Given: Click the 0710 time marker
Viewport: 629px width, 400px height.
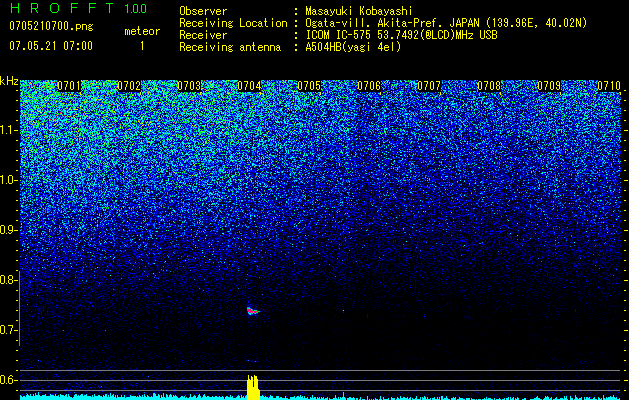Looking at the screenshot, I should tap(609, 86).
